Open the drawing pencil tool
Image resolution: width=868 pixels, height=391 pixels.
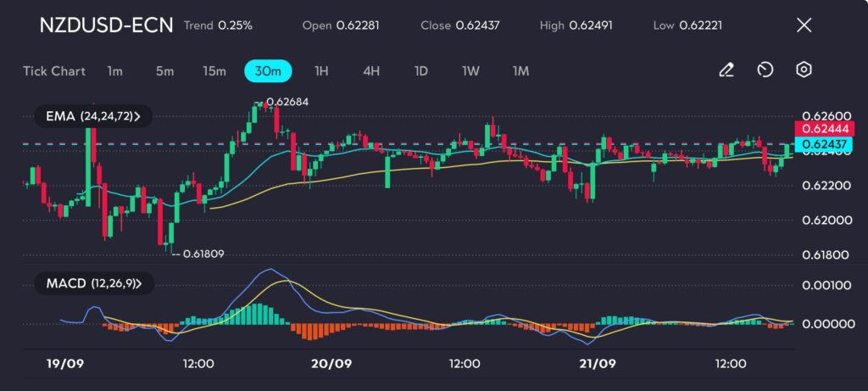pyautogui.click(x=726, y=70)
